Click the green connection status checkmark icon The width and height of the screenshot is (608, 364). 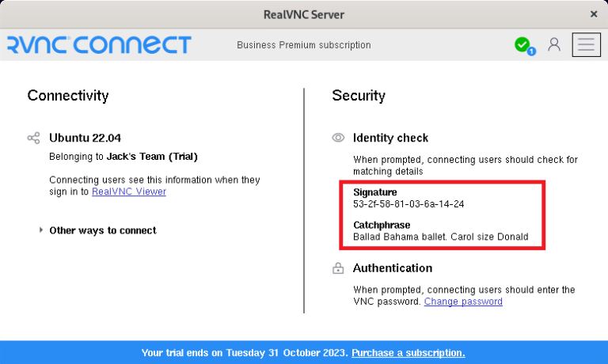(522, 45)
